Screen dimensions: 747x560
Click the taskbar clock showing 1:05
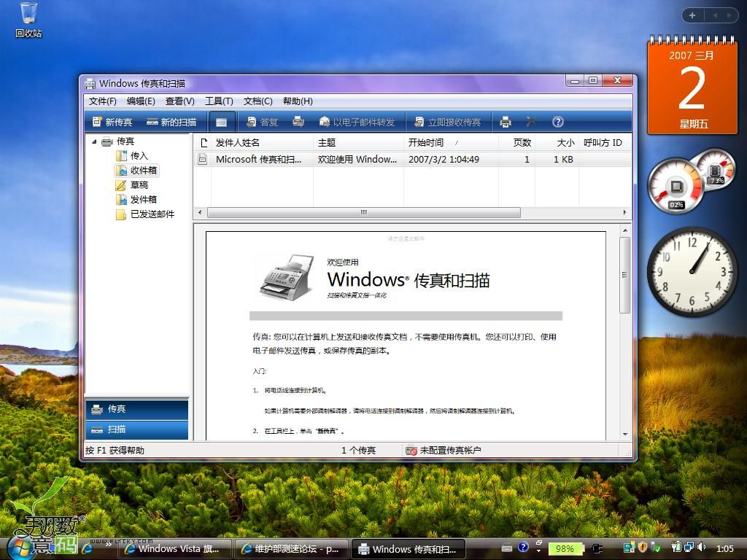(x=724, y=548)
